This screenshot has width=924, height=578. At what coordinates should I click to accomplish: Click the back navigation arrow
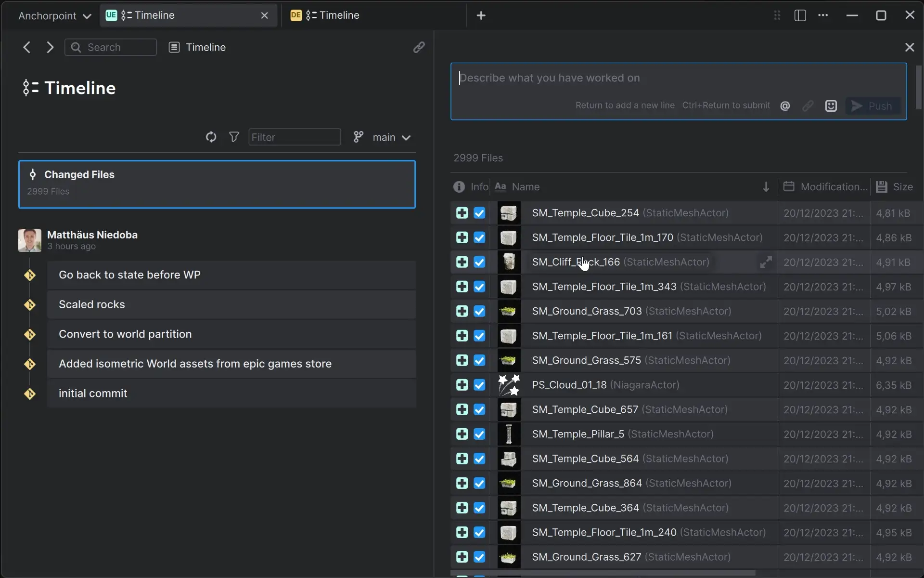point(26,47)
